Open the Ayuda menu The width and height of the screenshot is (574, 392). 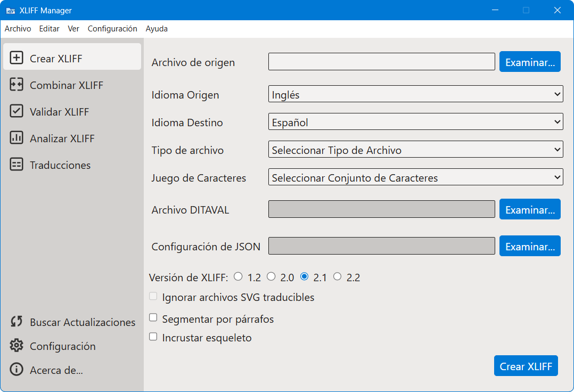(157, 29)
